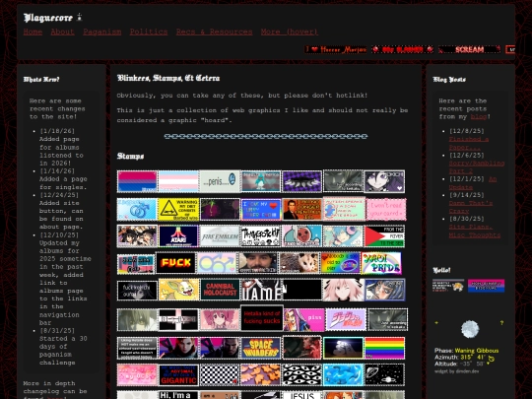Open the About navigation link
This screenshot has width=532, height=399.
pos(62,32)
